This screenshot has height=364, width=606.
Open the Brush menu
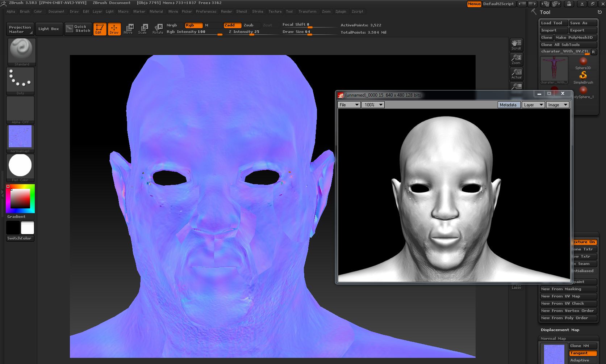[x=25, y=12]
